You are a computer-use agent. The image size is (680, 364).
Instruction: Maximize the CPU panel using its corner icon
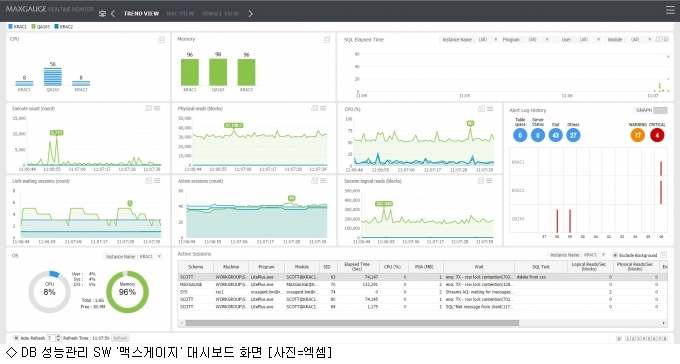[161, 39]
